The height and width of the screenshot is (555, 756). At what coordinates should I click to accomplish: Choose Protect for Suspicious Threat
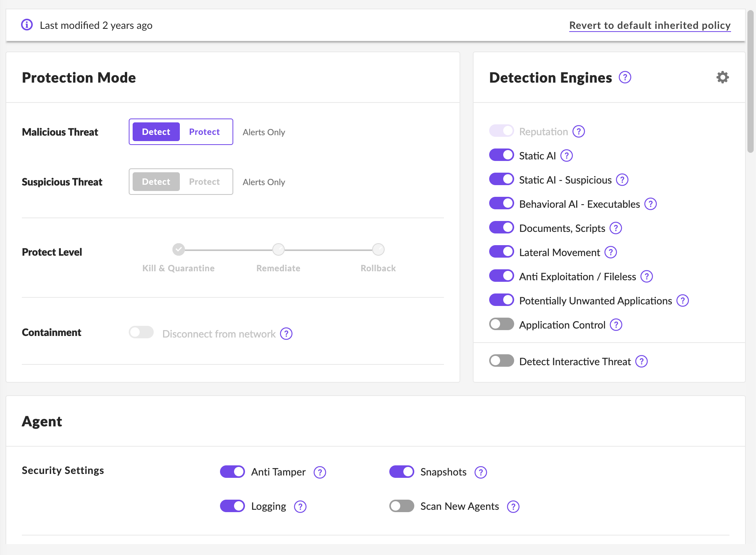pos(204,182)
